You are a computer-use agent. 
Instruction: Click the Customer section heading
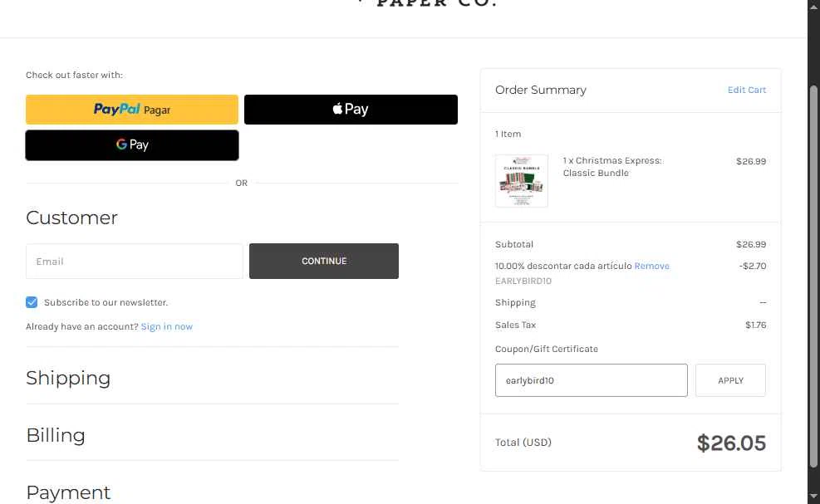(71, 218)
